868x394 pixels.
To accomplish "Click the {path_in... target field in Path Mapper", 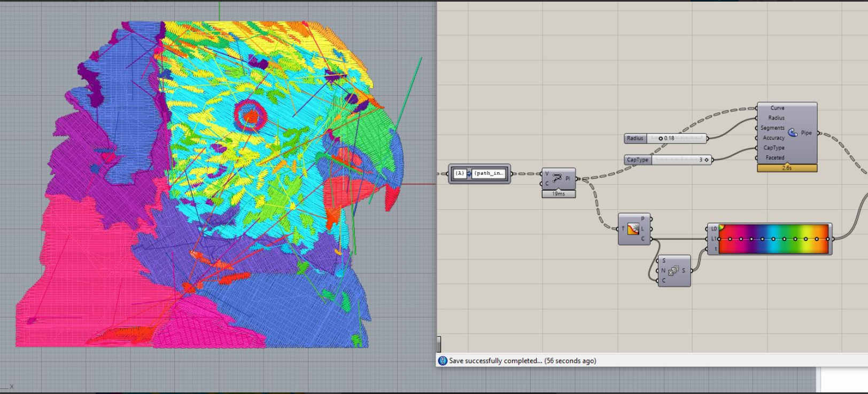I will pyautogui.click(x=489, y=174).
